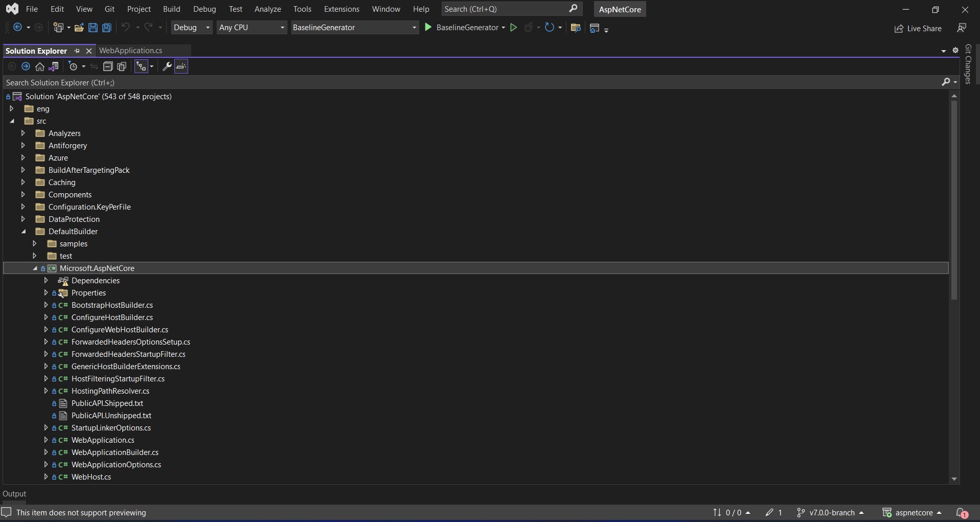
Task: Toggle Preview Selected Items button
Action: coord(181,66)
